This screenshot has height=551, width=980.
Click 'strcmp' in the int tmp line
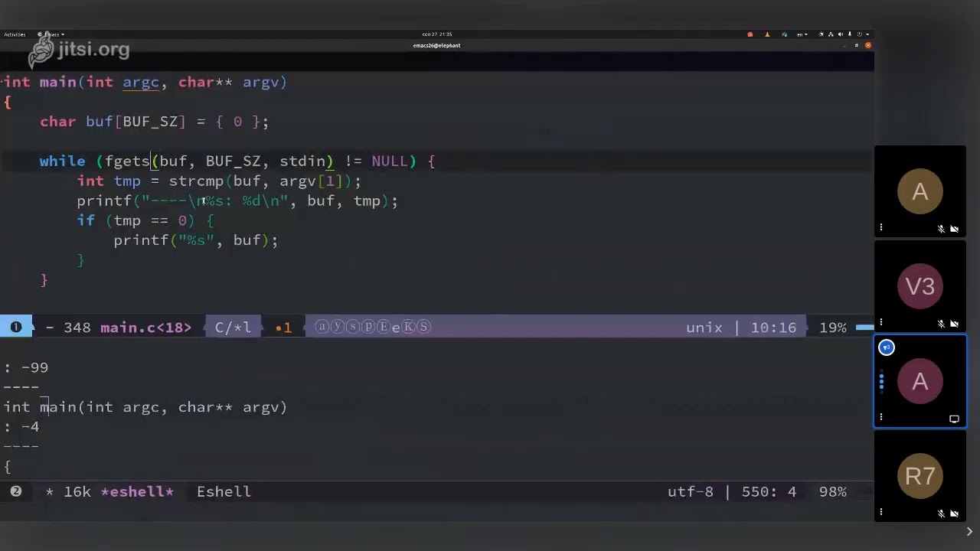click(x=196, y=181)
